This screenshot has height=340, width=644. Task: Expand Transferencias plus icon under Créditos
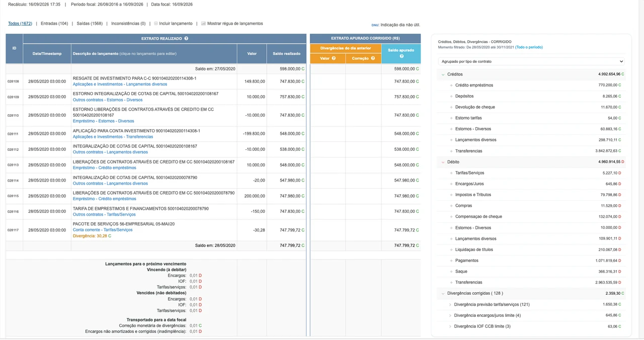pyautogui.click(x=451, y=151)
